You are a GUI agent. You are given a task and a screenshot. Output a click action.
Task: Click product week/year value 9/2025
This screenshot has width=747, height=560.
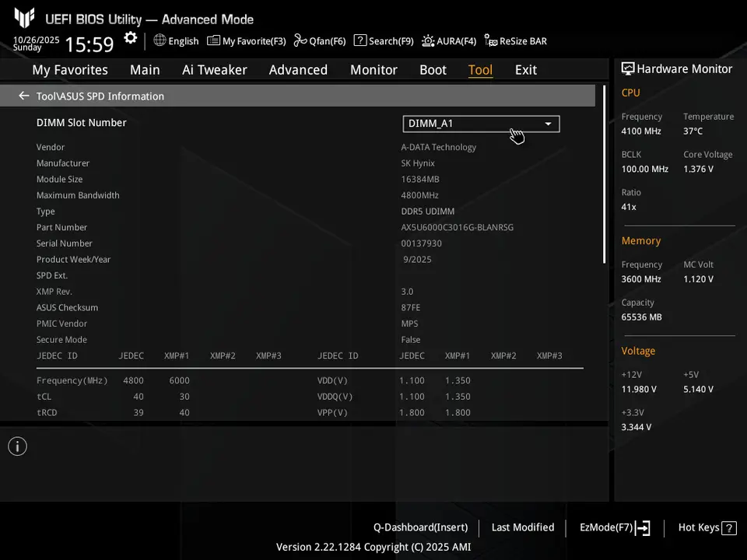(x=417, y=260)
